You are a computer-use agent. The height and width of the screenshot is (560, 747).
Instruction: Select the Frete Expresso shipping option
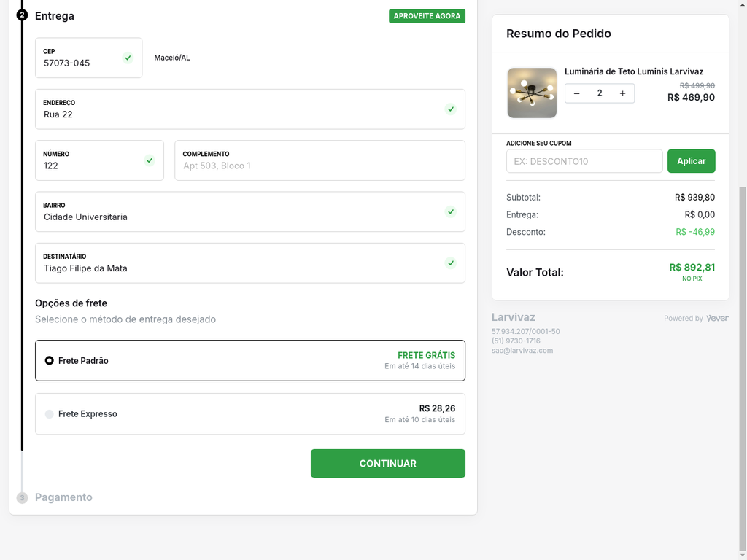point(49,413)
